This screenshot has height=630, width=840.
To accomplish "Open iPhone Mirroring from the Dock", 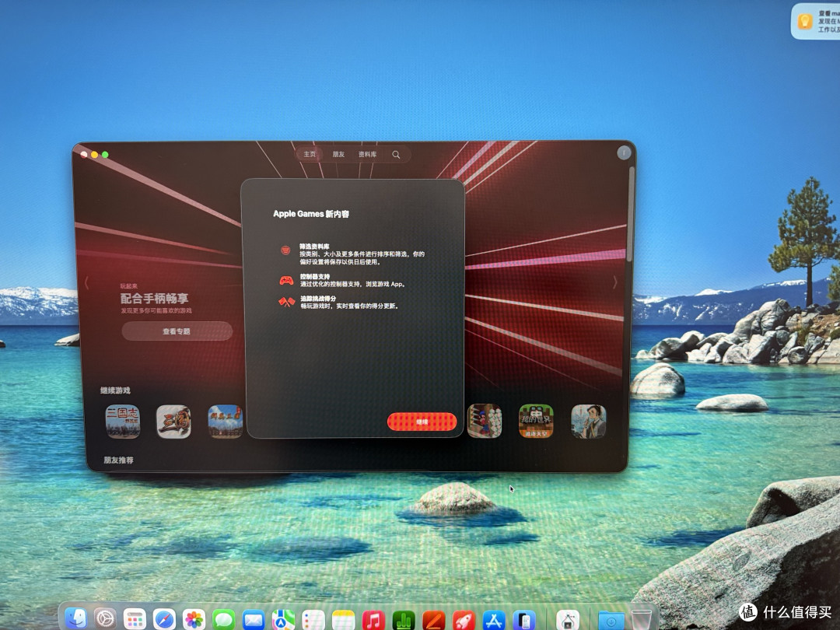I will (524, 621).
